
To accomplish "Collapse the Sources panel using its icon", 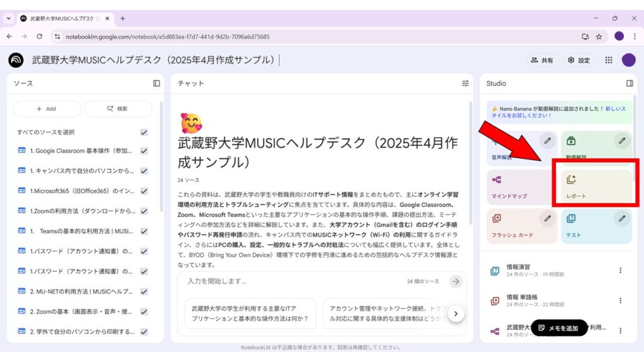I will (x=157, y=83).
